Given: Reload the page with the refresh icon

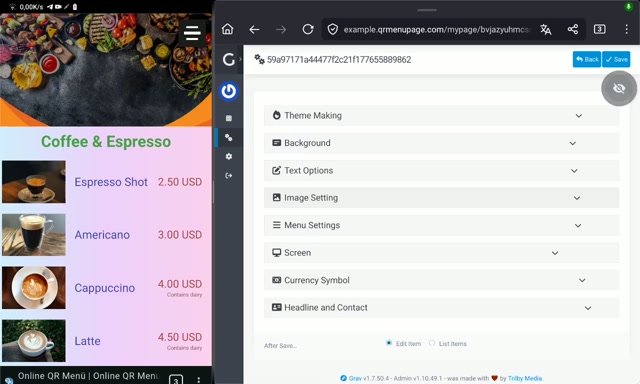Looking at the screenshot, I should [308, 29].
